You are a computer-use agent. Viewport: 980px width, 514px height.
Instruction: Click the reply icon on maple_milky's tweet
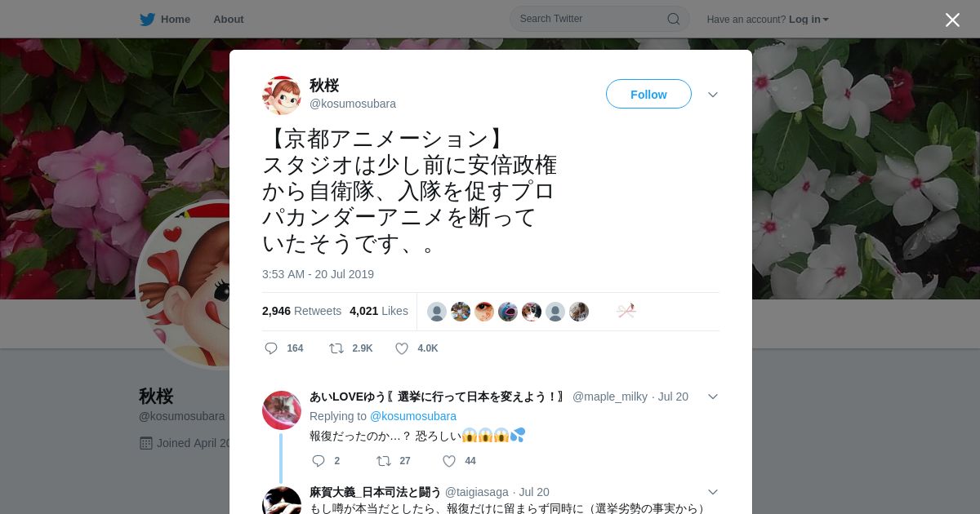318,461
